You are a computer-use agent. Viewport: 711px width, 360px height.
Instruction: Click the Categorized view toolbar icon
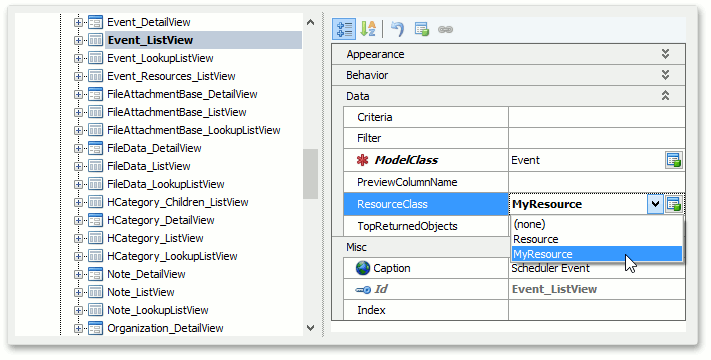[x=344, y=29]
